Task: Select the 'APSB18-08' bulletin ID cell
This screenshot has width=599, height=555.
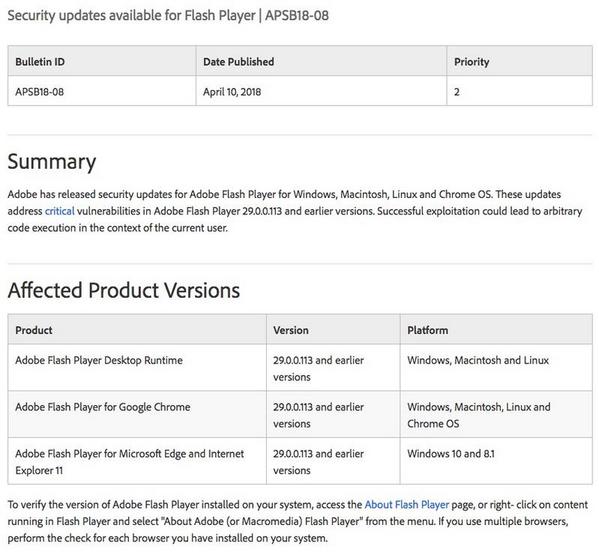Action: (x=102, y=91)
